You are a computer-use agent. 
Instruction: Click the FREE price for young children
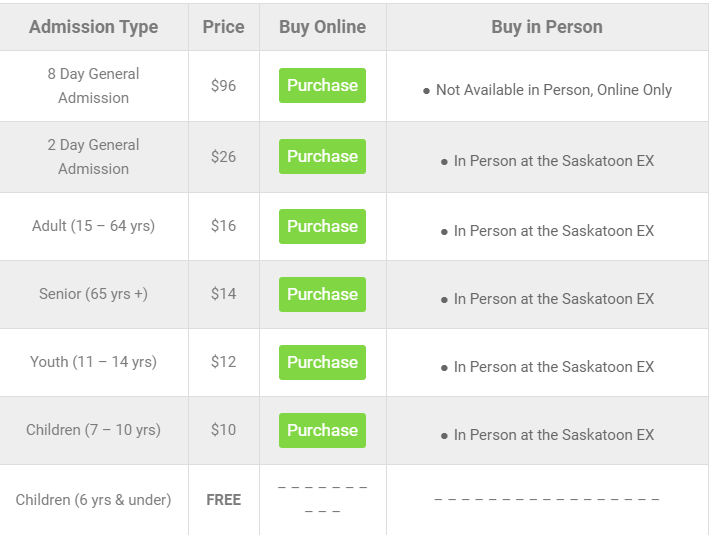tap(223, 500)
